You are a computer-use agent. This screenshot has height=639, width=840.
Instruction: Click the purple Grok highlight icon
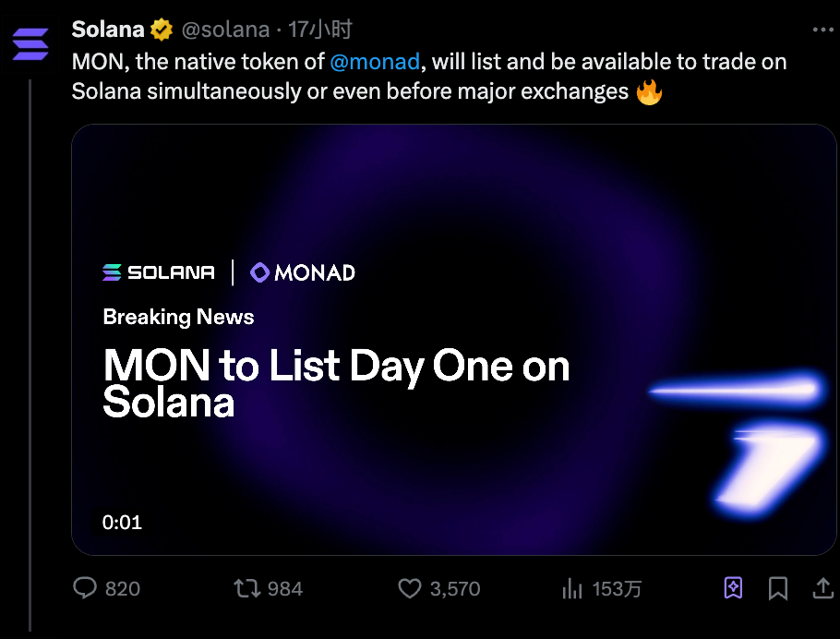click(733, 587)
